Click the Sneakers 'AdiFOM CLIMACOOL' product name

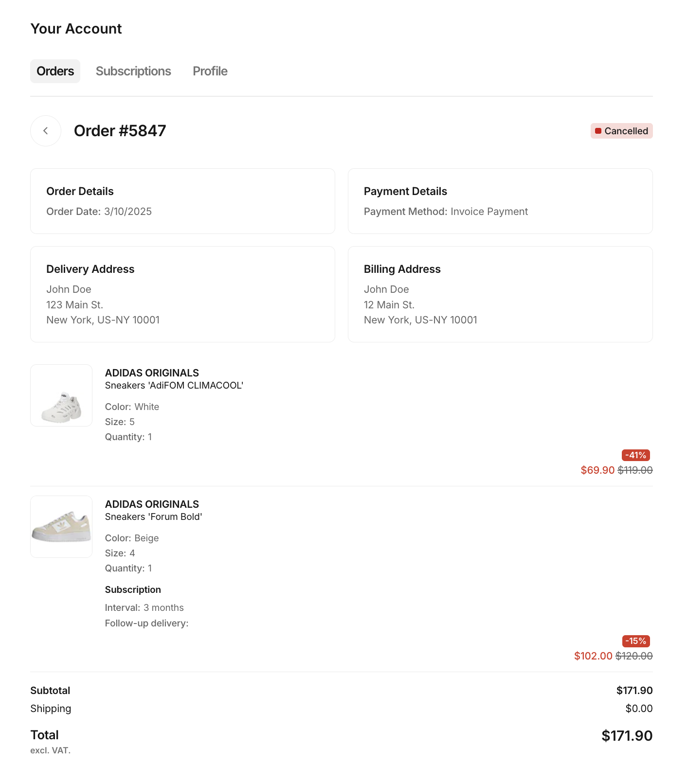pyautogui.click(x=174, y=386)
